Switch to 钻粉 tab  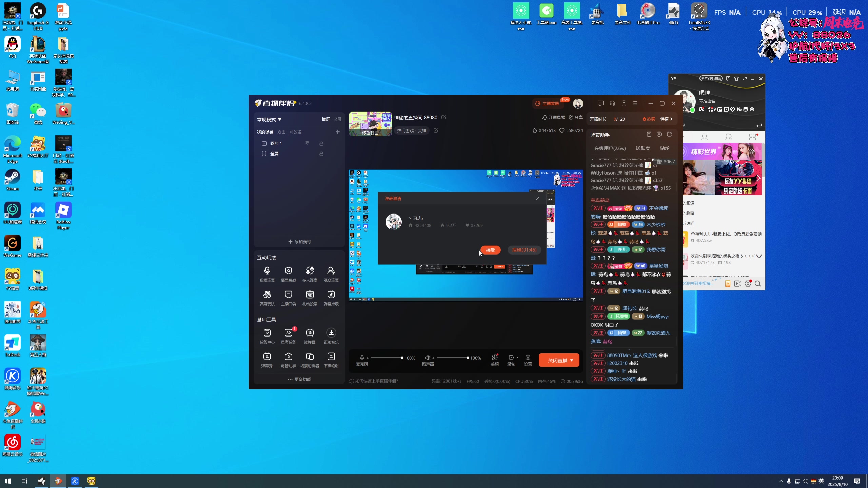665,148
